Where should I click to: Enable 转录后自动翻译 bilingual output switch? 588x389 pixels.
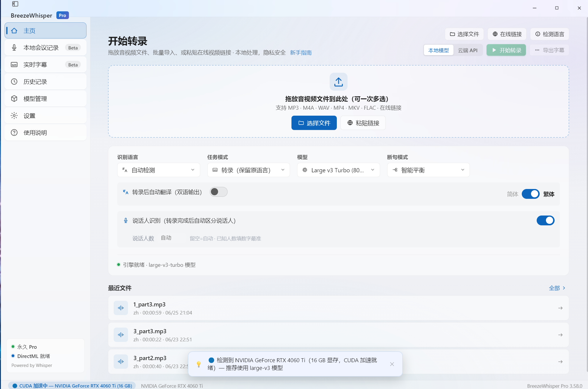click(x=218, y=192)
